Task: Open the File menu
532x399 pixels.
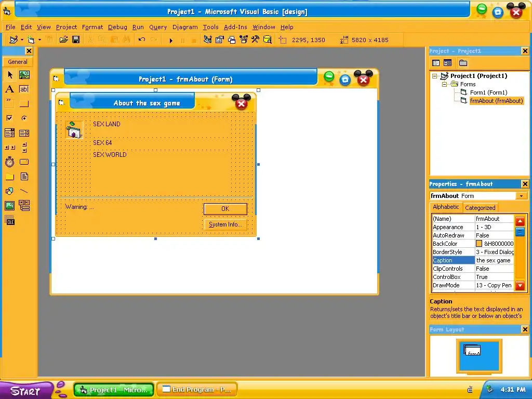Action: click(10, 27)
